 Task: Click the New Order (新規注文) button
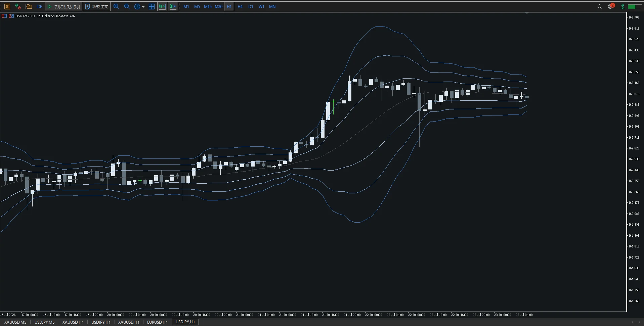(97, 6)
